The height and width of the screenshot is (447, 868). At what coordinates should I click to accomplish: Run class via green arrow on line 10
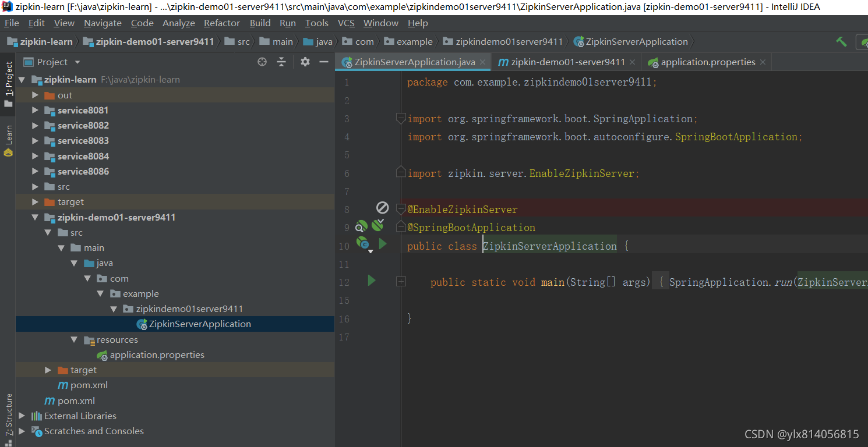click(x=383, y=244)
